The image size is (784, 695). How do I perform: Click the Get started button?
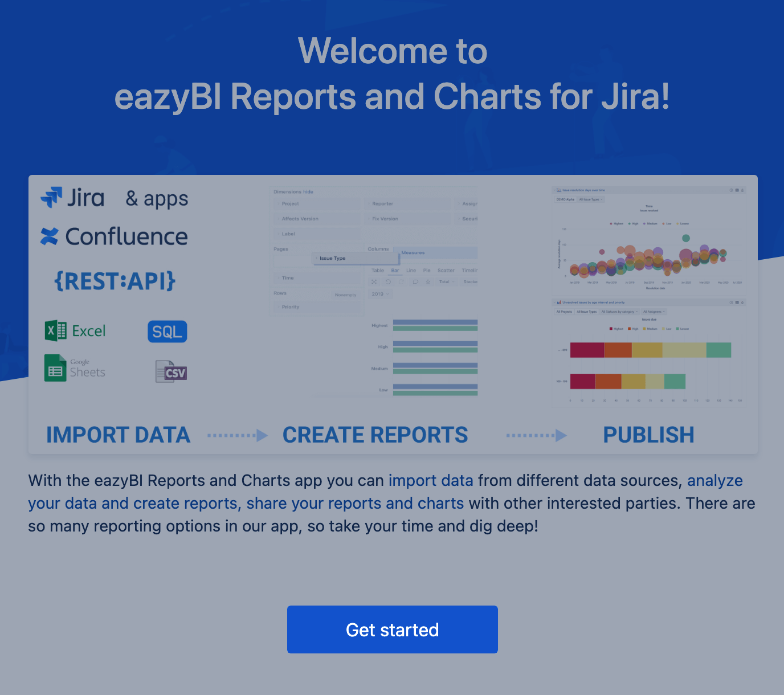tap(393, 629)
